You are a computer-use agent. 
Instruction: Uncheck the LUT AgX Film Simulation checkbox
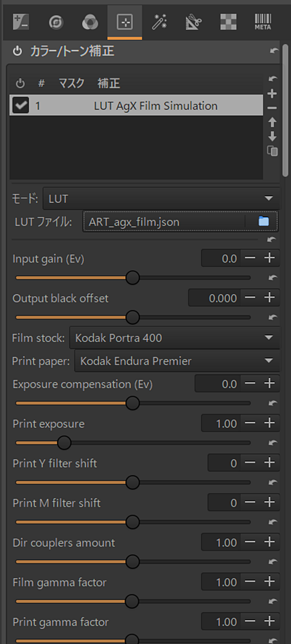21,105
